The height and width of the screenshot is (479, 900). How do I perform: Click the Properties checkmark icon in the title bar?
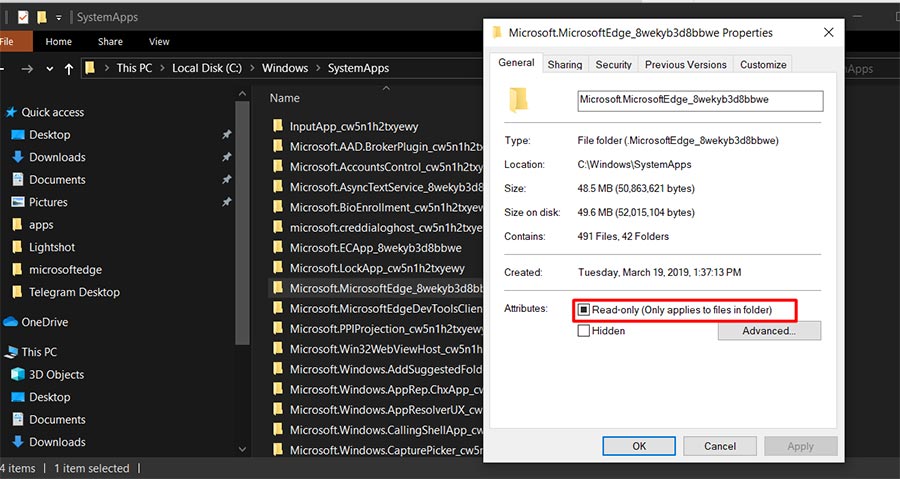[23, 17]
